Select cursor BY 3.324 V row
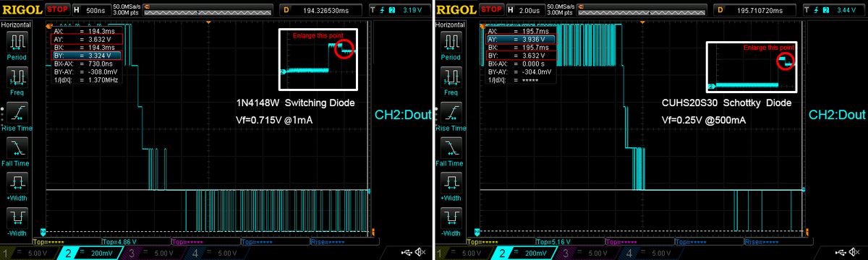868x260 pixels. coord(86,55)
